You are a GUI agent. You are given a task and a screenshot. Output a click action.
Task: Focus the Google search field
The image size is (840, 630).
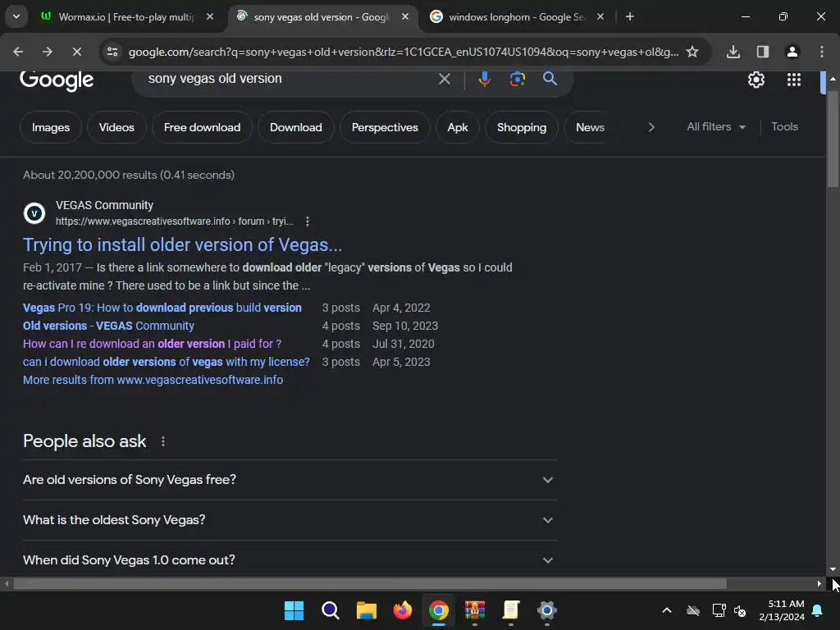290,79
